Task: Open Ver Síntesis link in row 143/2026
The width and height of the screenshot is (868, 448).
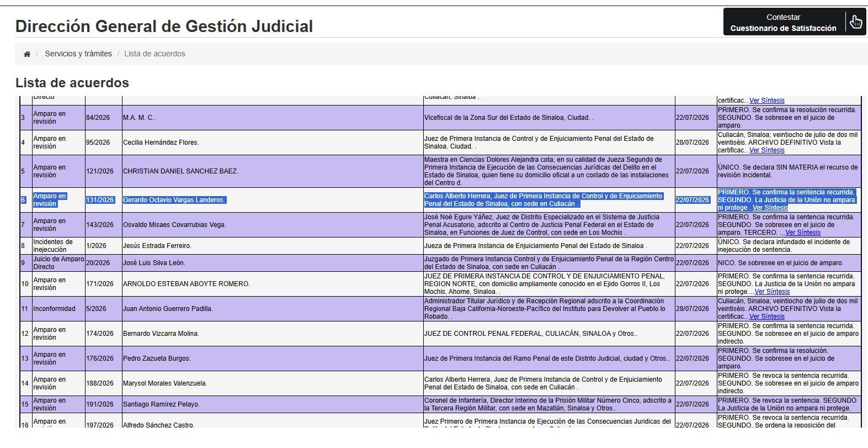Action: click(x=802, y=233)
